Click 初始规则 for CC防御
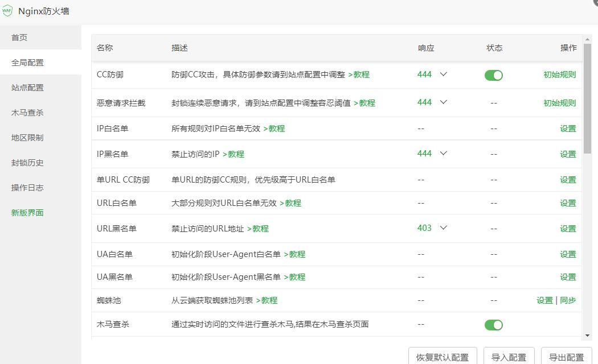Viewport: 598px width, 364px height. pyautogui.click(x=560, y=75)
